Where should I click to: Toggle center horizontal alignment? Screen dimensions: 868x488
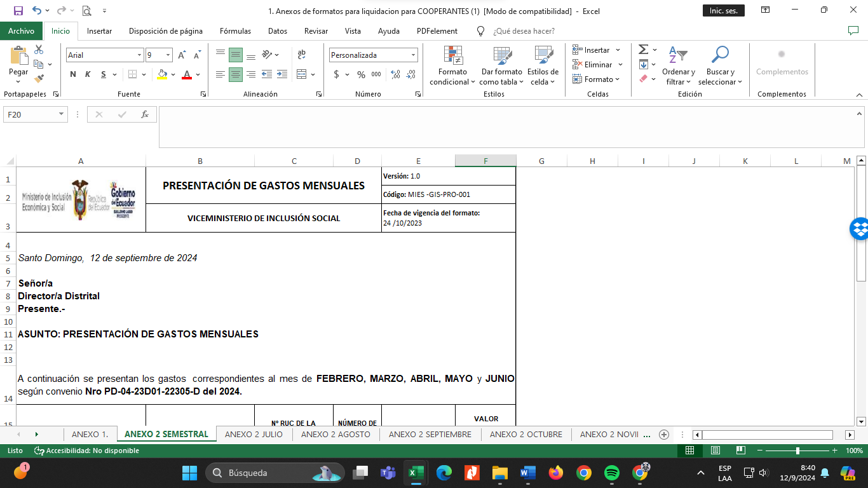236,74
